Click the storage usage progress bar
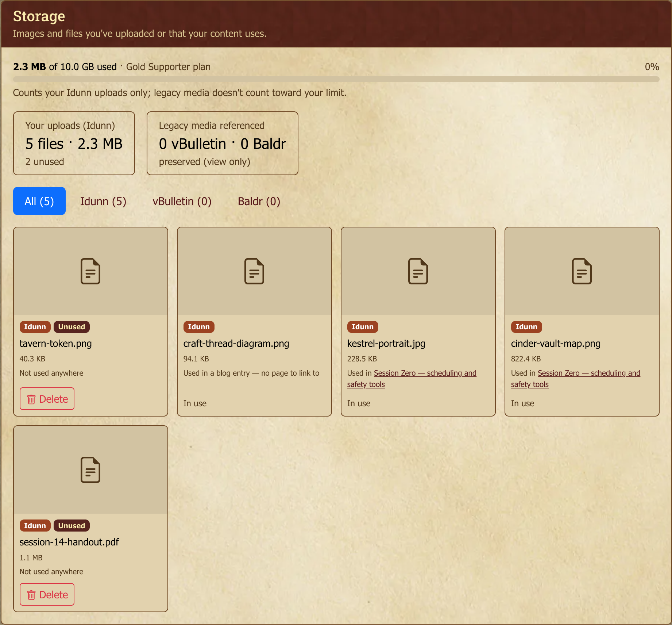This screenshot has width=672, height=625. tap(336, 79)
